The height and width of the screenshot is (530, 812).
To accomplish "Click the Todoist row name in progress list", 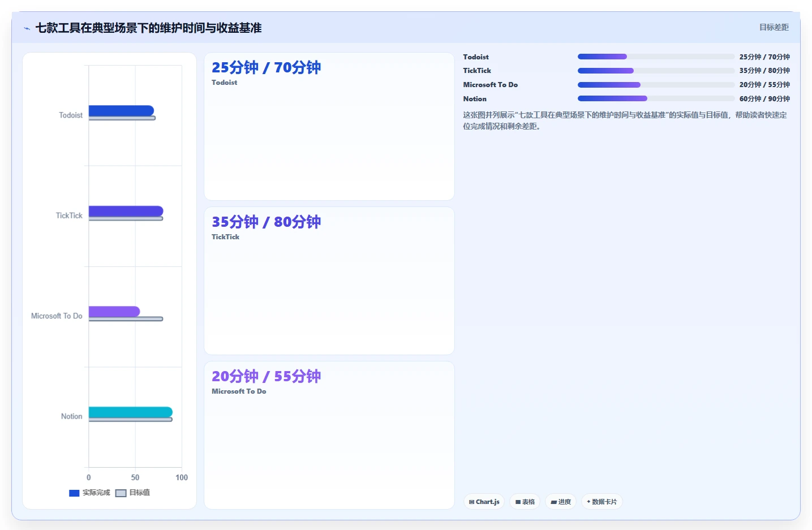I will (476, 57).
